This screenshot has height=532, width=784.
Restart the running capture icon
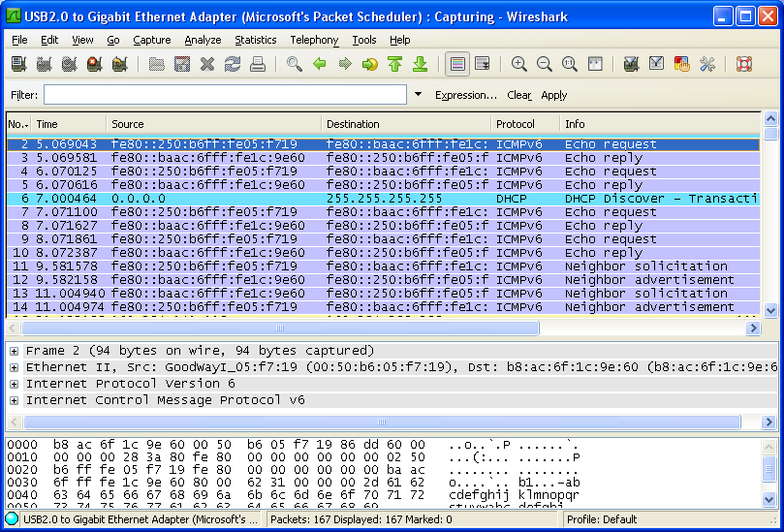click(119, 64)
